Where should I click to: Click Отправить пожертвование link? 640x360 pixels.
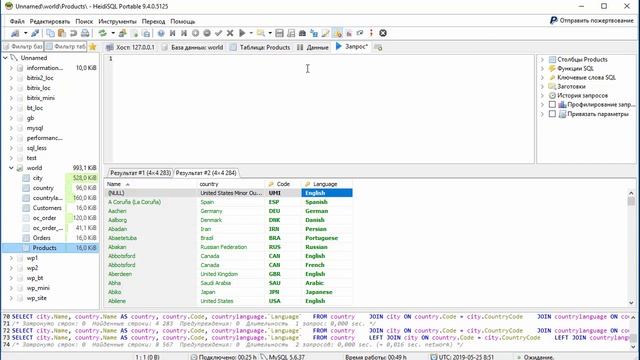[x=596, y=20]
